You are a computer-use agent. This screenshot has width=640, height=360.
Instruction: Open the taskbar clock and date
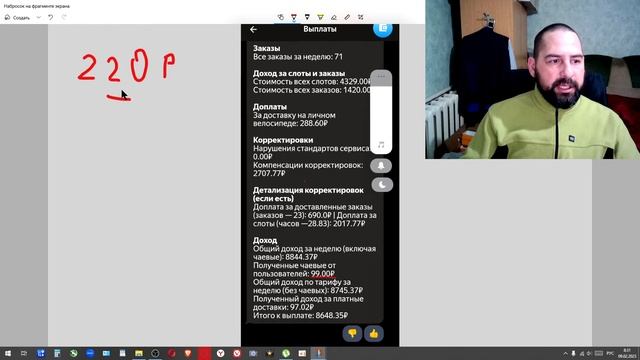(627, 353)
